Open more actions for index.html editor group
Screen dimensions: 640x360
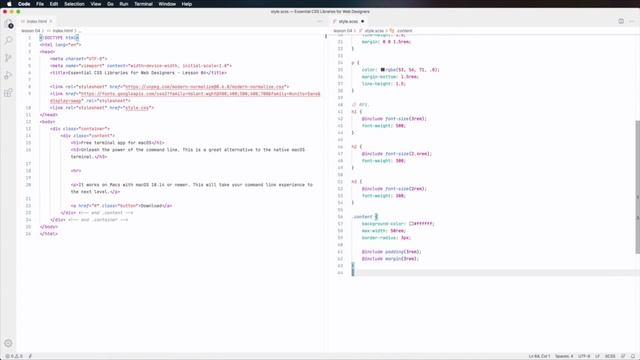tap(320, 21)
